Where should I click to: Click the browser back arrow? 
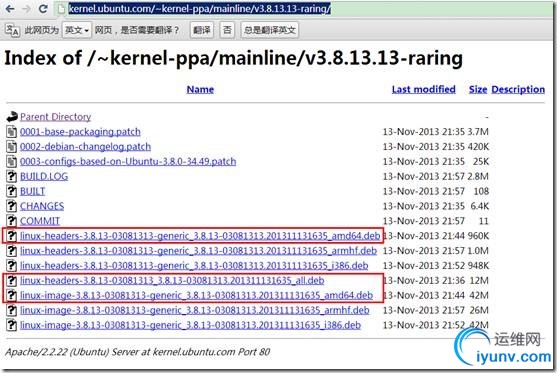[x=10, y=9]
